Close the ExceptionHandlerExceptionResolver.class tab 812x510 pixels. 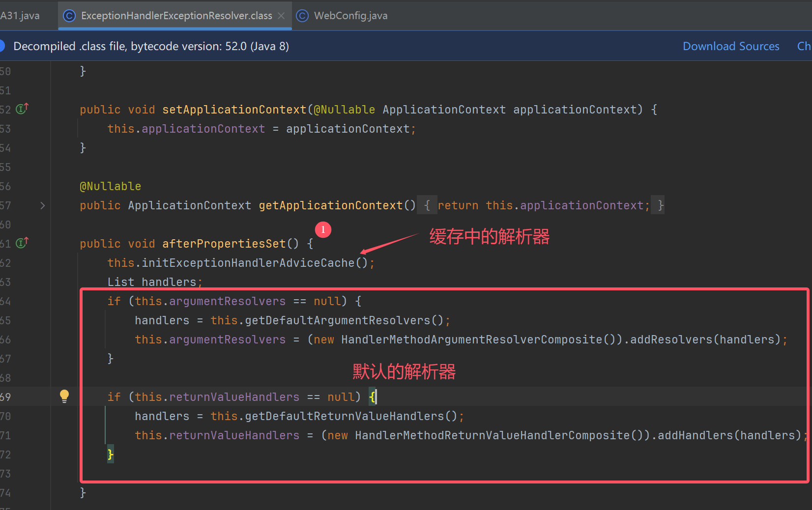click(281, 16)
